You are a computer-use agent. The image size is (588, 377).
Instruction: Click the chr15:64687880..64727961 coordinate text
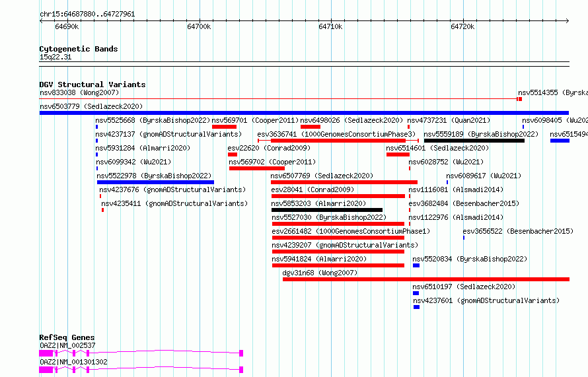87,15
